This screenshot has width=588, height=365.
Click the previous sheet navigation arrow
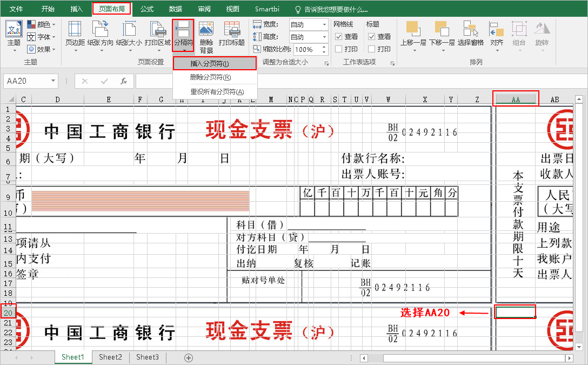tap(16, 358)
